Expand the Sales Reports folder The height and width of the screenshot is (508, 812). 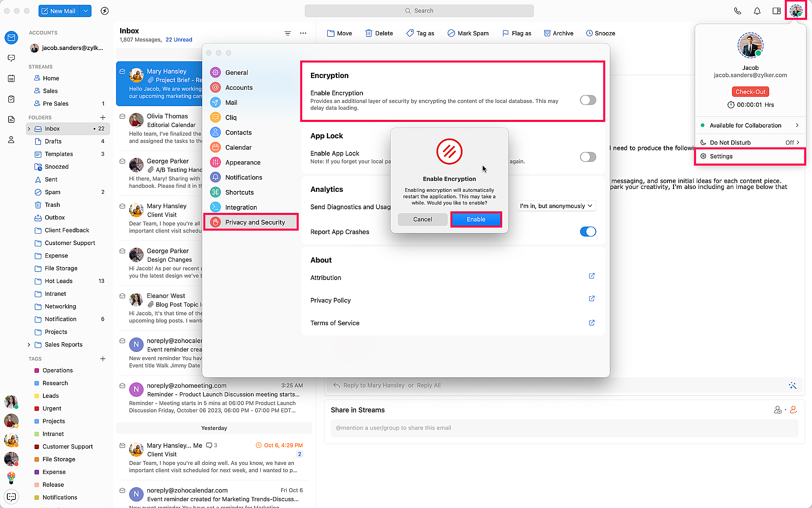pos(29,345)
